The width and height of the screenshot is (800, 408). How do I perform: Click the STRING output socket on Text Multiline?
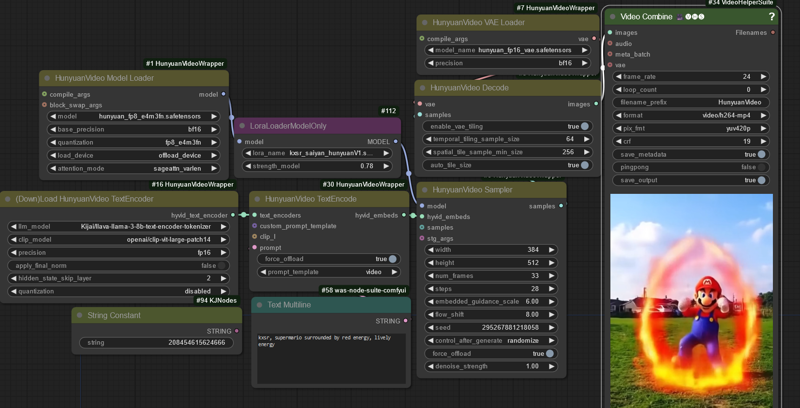[x=406, y=321]
